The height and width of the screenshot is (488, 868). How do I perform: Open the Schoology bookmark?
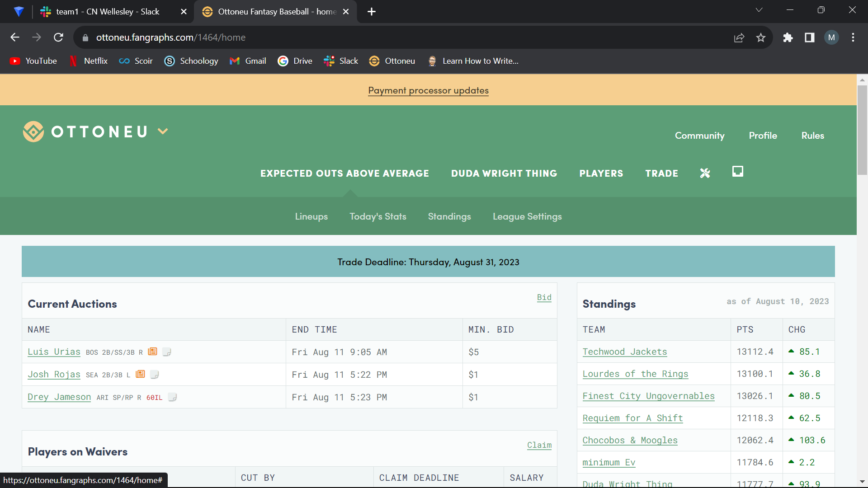point(191,61)
